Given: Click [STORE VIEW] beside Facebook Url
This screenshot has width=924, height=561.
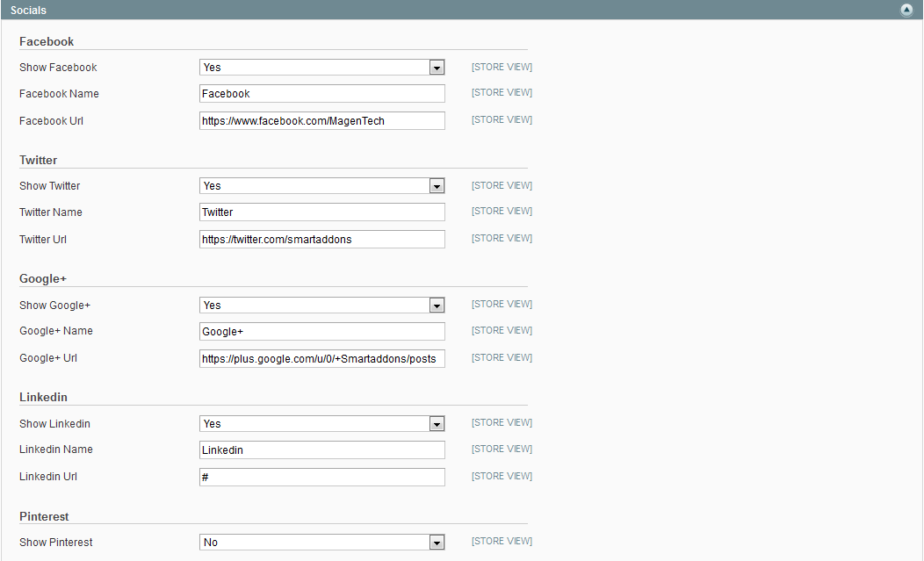Looking at the screenshot, I should pyautogui.click(x=502, y=119).
